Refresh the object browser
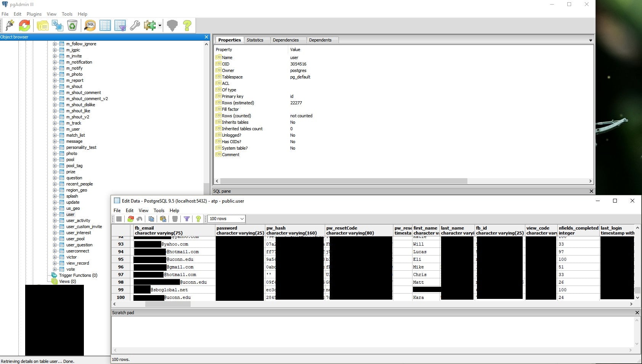642x364 pixels. click(x=24, y=26)
